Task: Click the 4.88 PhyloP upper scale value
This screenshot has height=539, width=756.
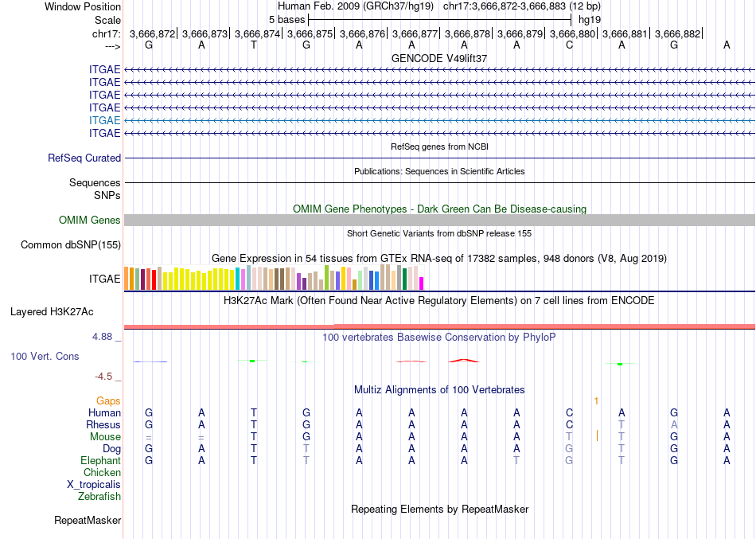Action: point(103,336)
